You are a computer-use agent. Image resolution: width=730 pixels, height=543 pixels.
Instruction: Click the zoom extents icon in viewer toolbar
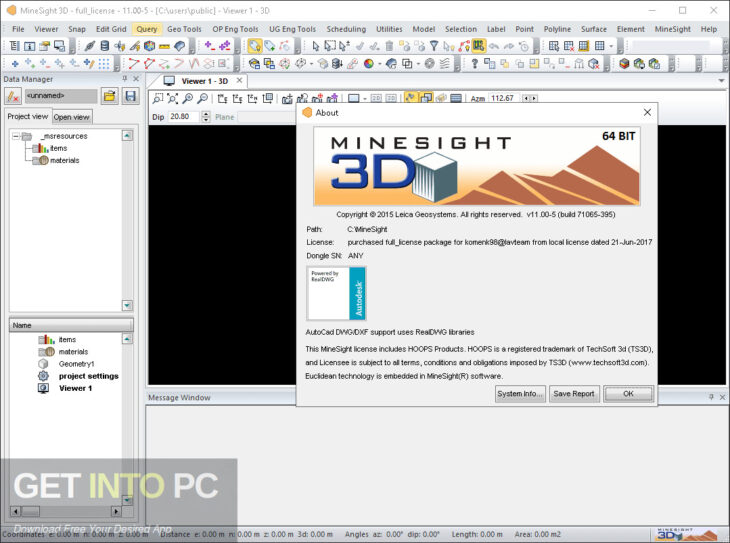pos(173,98)
